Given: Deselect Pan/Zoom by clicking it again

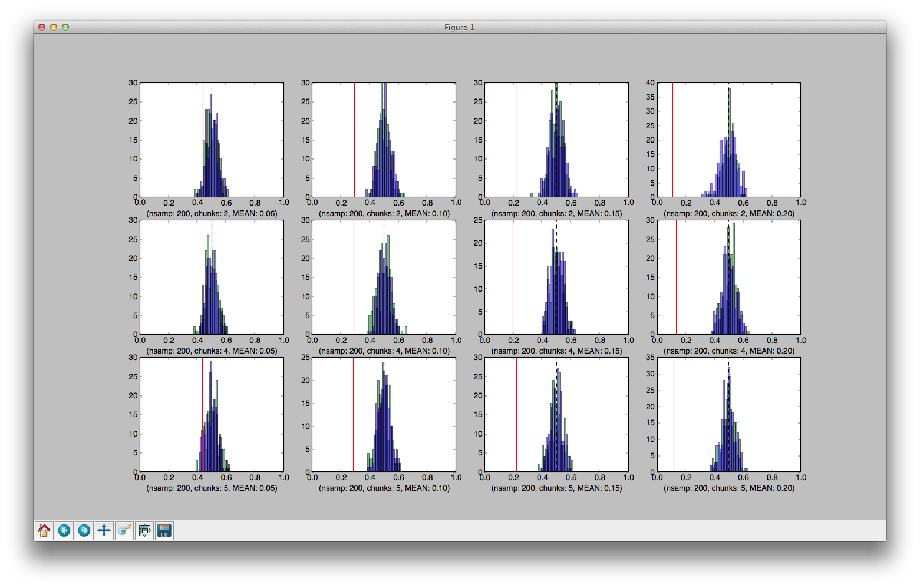Looking at the screenshot, I should click(104, 531).
